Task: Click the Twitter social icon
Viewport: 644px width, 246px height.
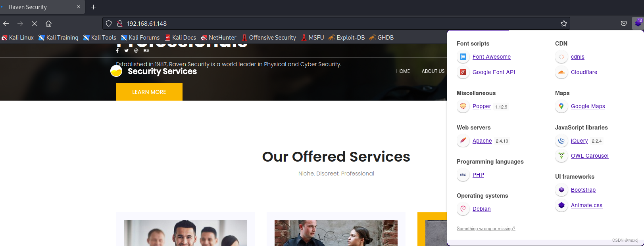Action: click(127, 50)
